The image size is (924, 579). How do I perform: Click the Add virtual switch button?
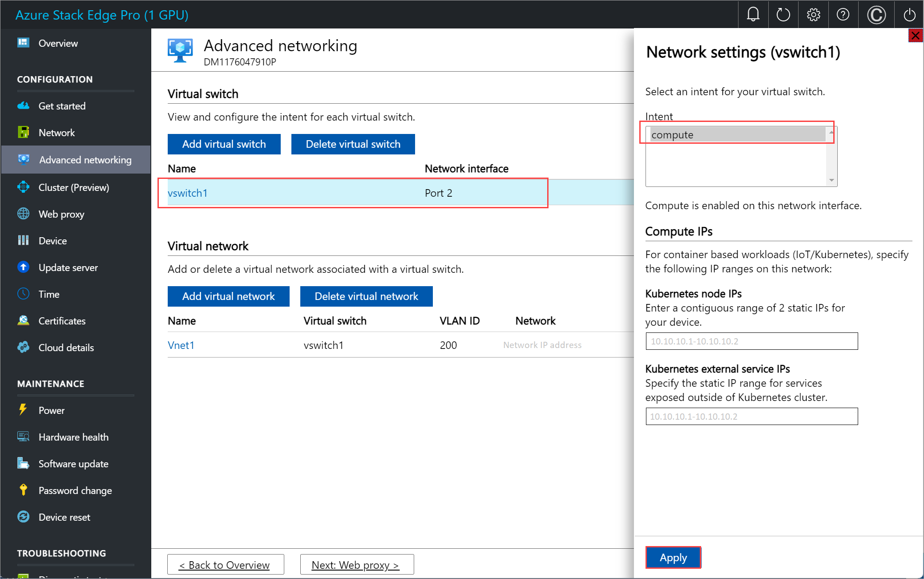tap(223, 144)
